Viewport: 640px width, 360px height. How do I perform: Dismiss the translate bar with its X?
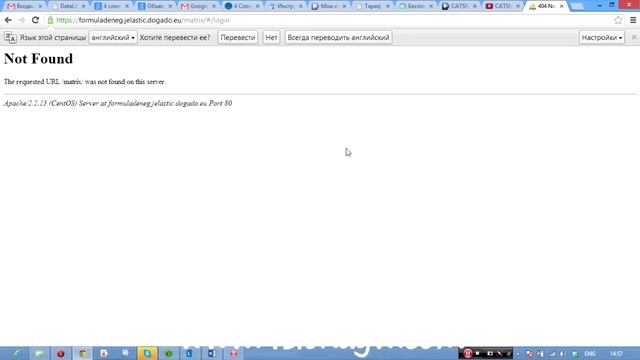(x=634, y=37)
